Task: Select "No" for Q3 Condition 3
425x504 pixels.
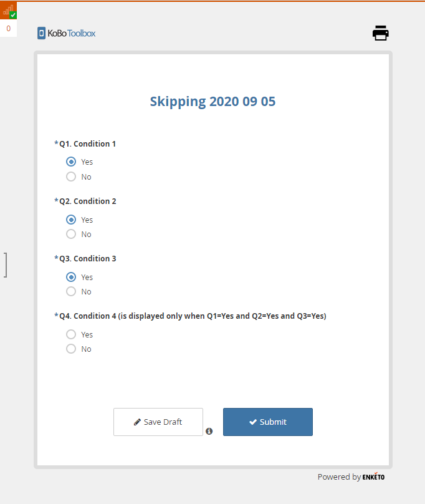Action: (70, 291)
